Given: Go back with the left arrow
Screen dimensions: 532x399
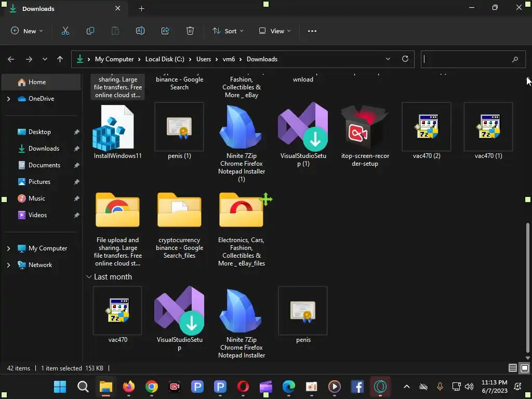Looking at the screenshot, I should pyautogui.click(x=11, y=59).
